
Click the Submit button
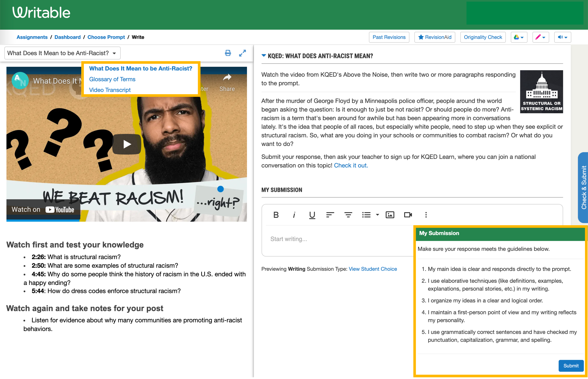pyautogui.click(x=571, y=366)
